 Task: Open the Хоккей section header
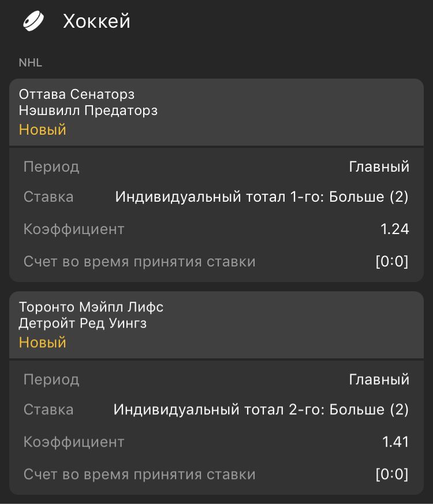coord(96,21)
